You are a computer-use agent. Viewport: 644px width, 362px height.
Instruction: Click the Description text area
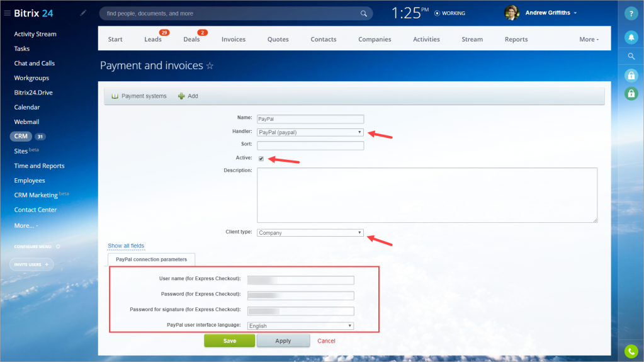(x=427, y=195)
